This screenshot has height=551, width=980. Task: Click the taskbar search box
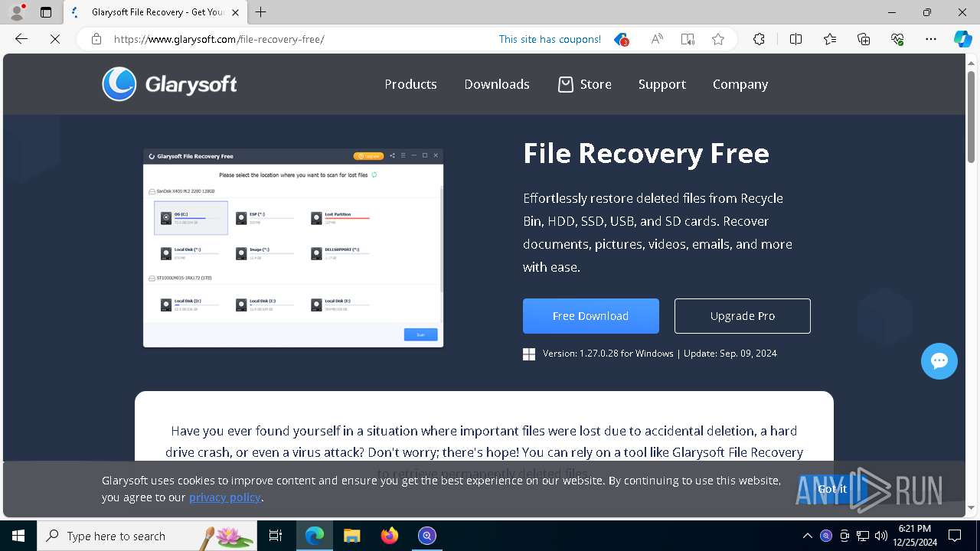tap(146, 536)
